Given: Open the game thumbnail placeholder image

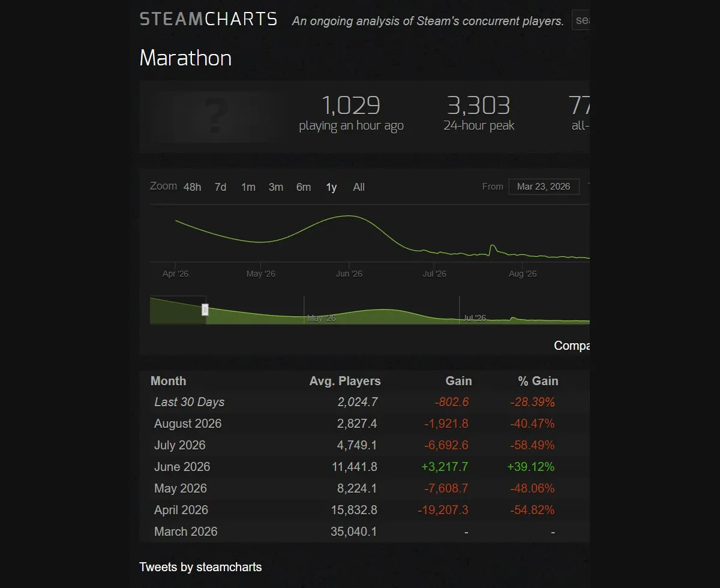Looking at the screenshot, I should coord(214,116).
